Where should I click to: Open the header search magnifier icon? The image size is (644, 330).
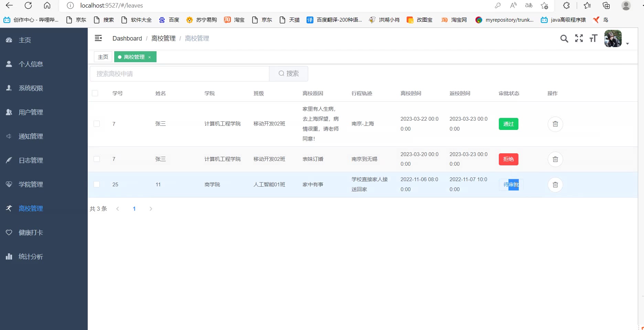pyautogui.click(x=564, y=38)
